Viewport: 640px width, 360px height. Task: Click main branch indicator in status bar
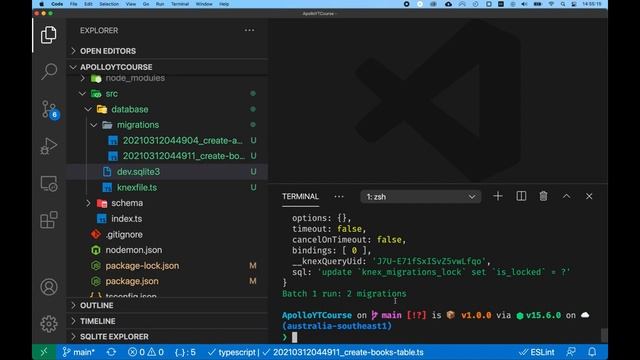click(78, 352)
